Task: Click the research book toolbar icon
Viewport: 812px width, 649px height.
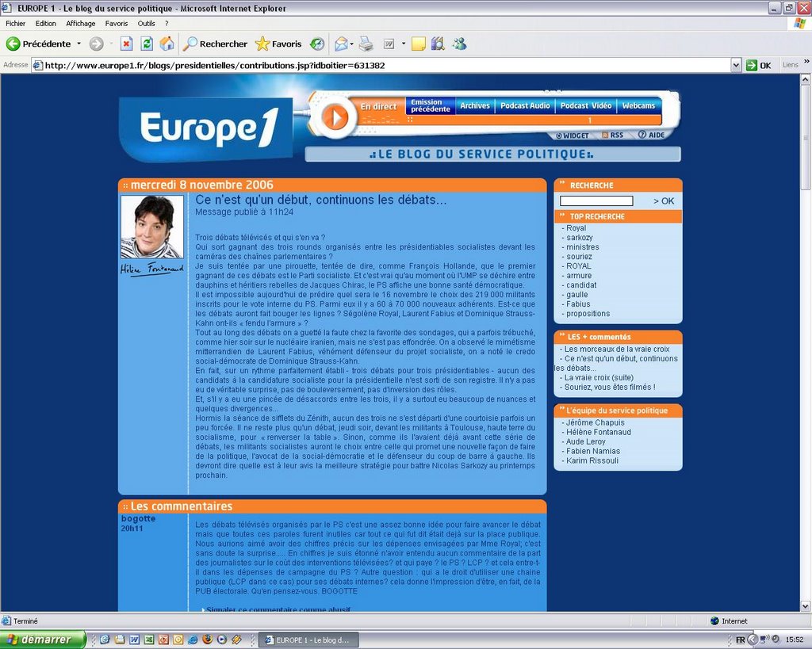Action: coord(438,44)
